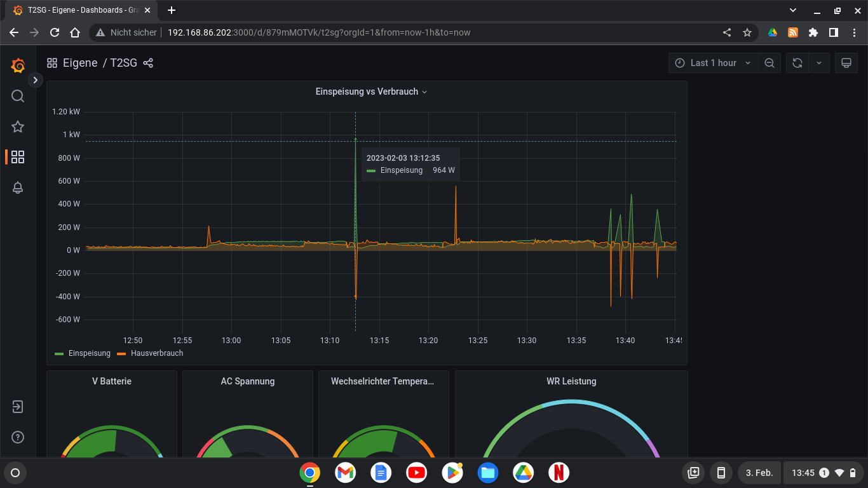The image size is (868, 488).
Task: Go to the browser home page
Action: (x=75, y=32)
